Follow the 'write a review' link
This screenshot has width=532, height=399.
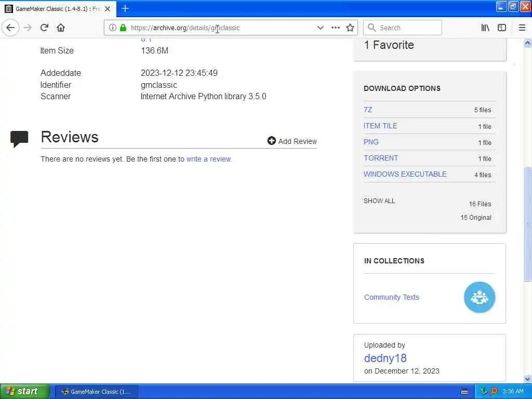(x=209, y=159)
